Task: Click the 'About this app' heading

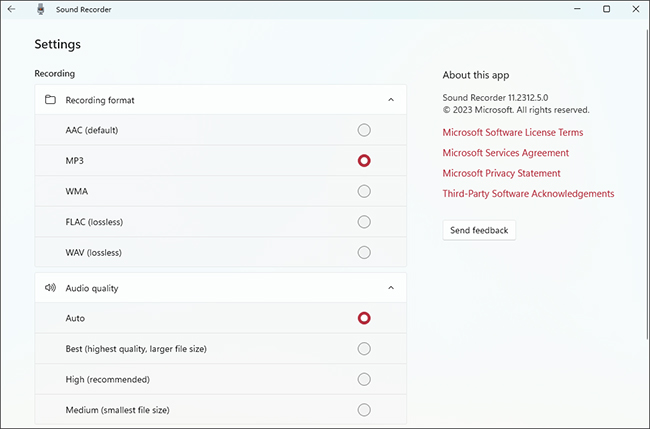Action: [476, 75]
